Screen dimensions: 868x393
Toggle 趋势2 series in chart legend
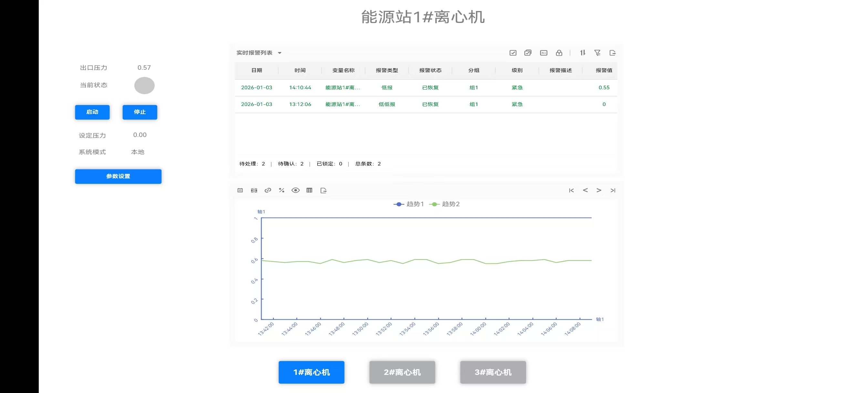(x=444, y=204)
